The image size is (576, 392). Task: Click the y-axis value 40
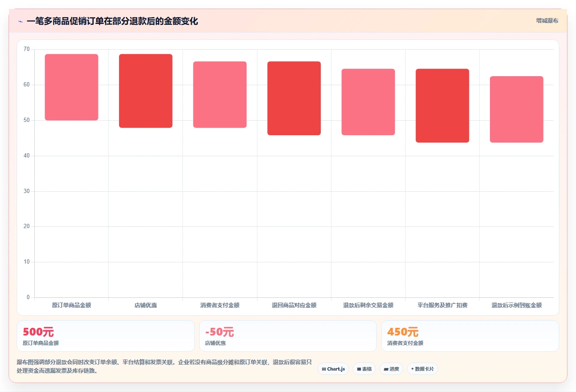pyautogui.click(x=27, y=156)
